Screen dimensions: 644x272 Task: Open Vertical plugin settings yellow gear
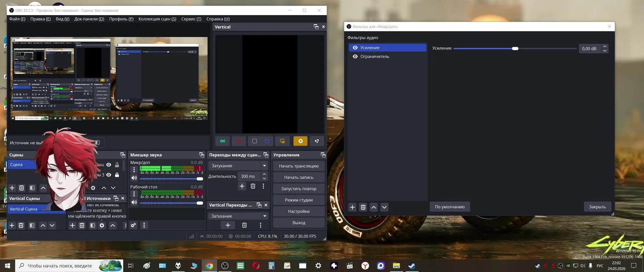(300, 141)
